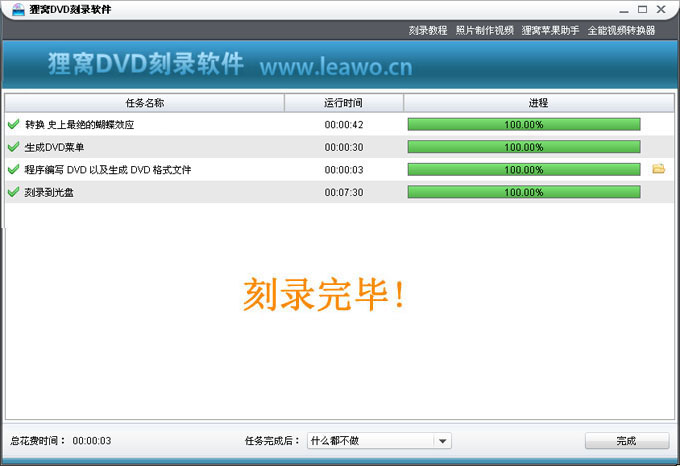Select the task row 生成DVD菜单
This screenshot has height=466, width=680.
[340, 147]
